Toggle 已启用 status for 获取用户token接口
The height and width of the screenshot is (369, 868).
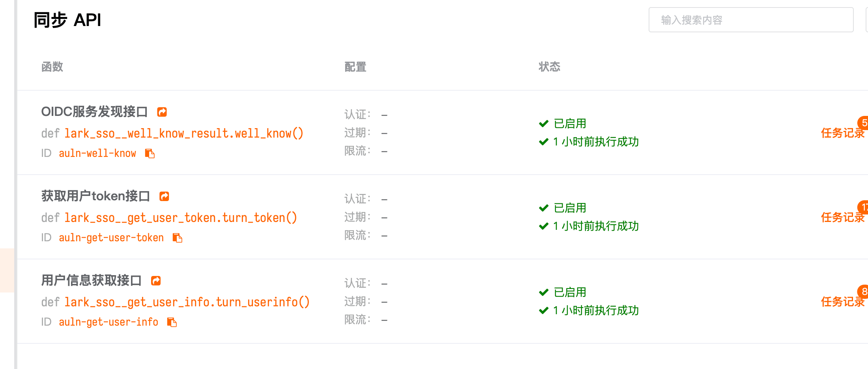569,208
